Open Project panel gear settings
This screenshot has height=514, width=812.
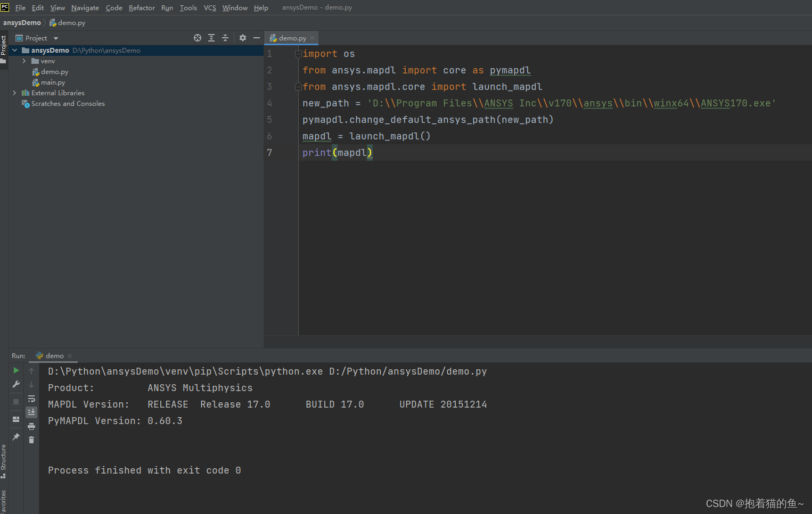tap(243, 38)
